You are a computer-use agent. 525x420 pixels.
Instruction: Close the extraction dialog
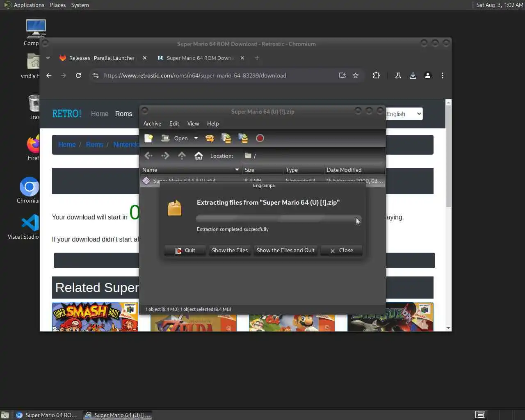[x=341, y=250]
